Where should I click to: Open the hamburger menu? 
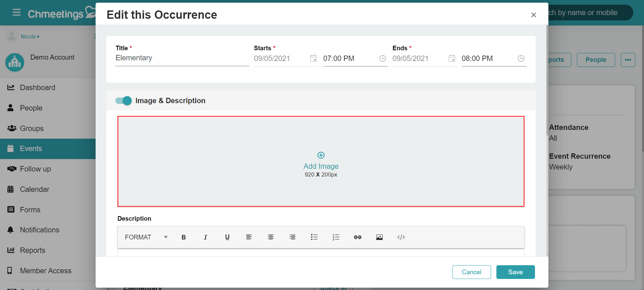point(16,13)
